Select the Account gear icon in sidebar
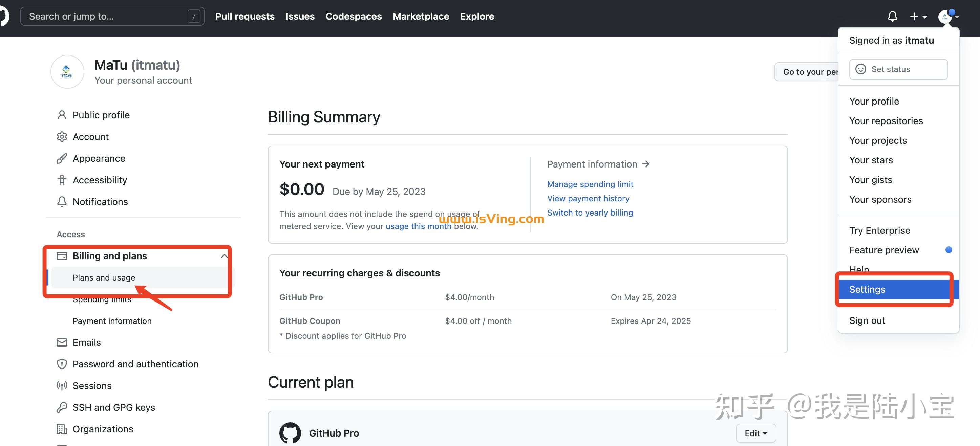This screenshot has width=980, height=446. [62, 136]
